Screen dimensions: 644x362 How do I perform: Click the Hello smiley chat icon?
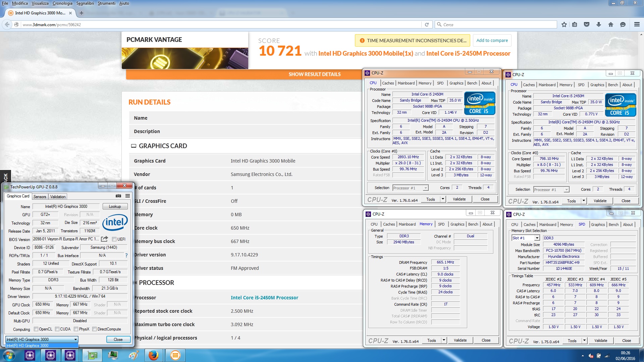pos(623,24)
